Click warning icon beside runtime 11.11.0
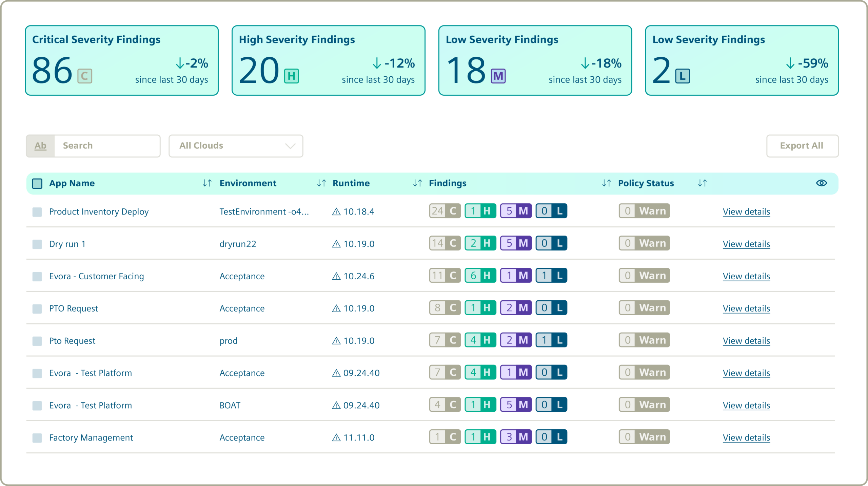 click(336, 437)
